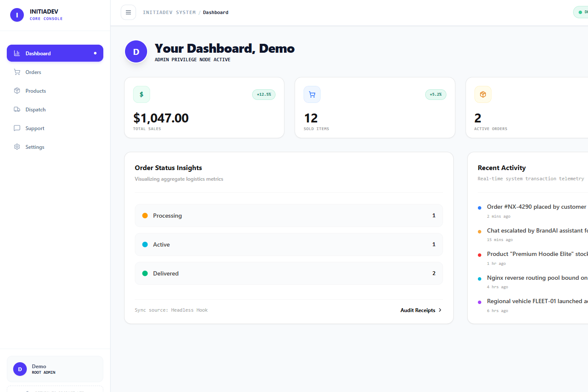The image size is (588, 392).
Task: Click the cyan Active status dot
Action: (x=145, y=244)
